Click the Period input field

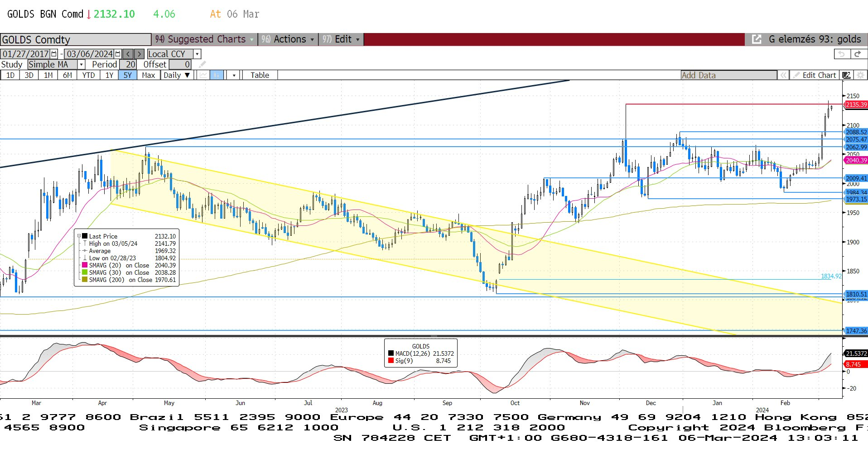[x=128, y=64]
